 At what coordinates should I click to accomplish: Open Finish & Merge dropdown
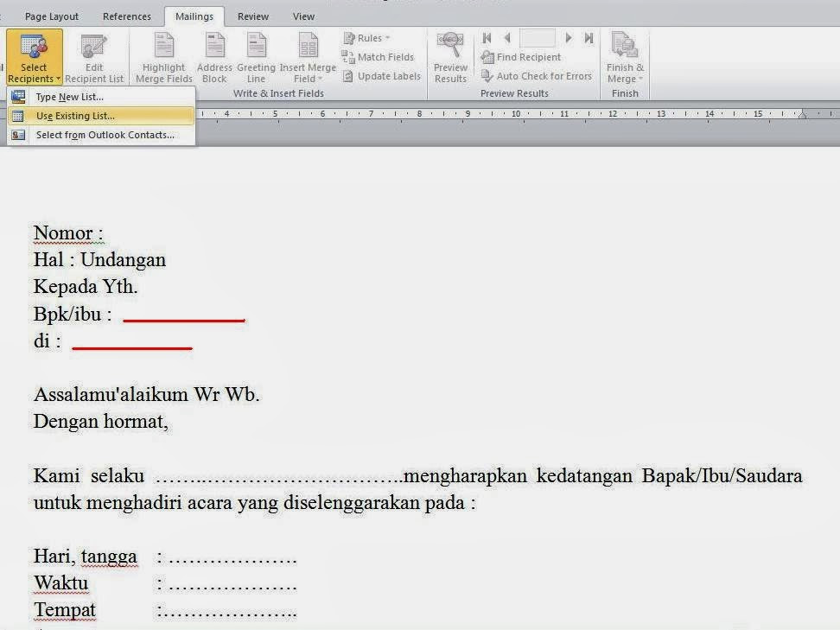(625, 57)
